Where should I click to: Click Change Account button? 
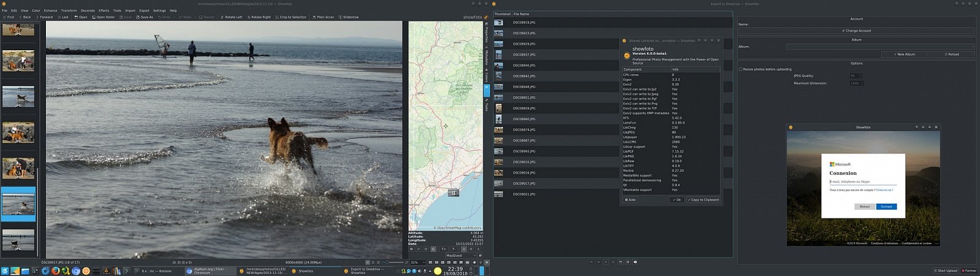pos(856,31)
